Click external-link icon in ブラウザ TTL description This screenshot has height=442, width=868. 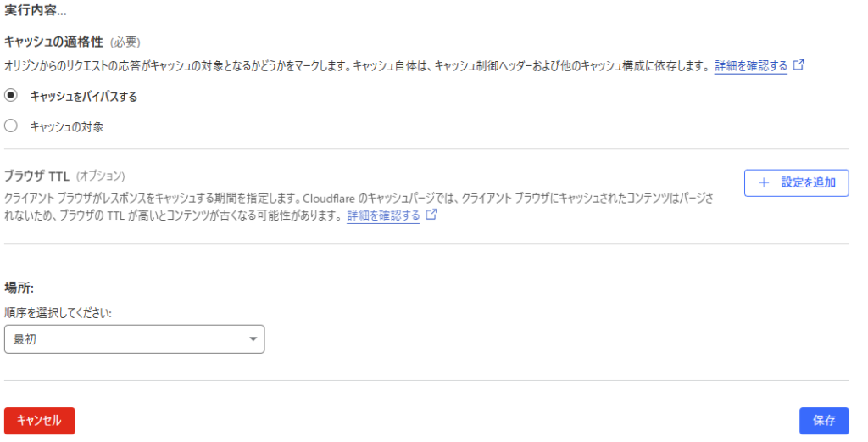tap(431, 215)
